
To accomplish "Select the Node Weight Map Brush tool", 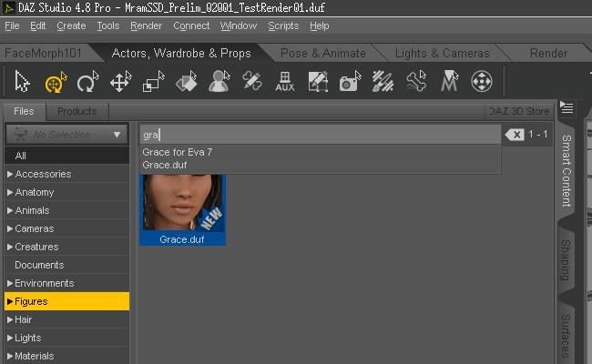I will (x=383, y=81).
